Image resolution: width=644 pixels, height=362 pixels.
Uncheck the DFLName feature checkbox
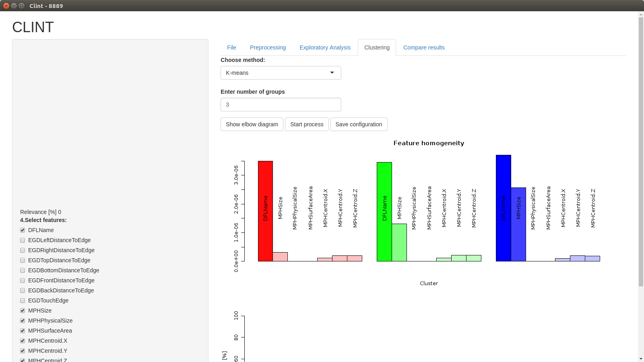[x=23, y=230]
